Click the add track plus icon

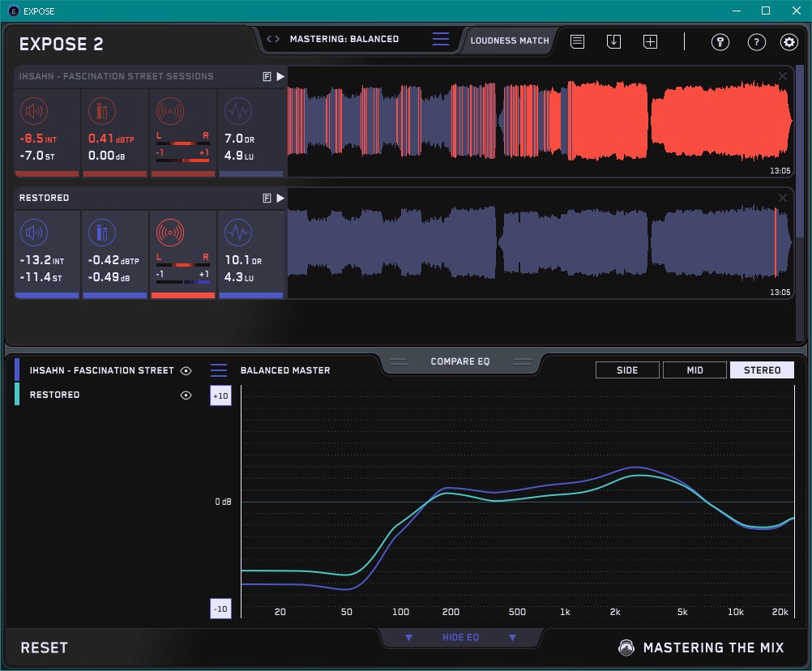click(650, 42)
